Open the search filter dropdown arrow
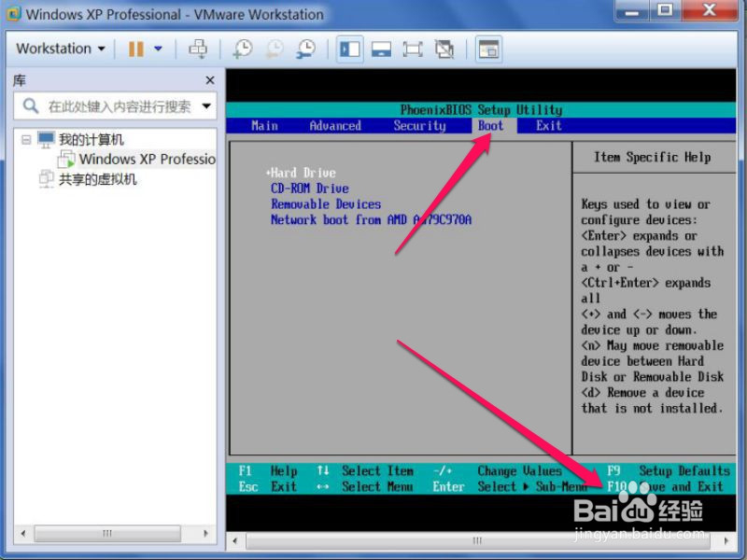This screenshot has height=560, width=747. [x=206, y=105]
